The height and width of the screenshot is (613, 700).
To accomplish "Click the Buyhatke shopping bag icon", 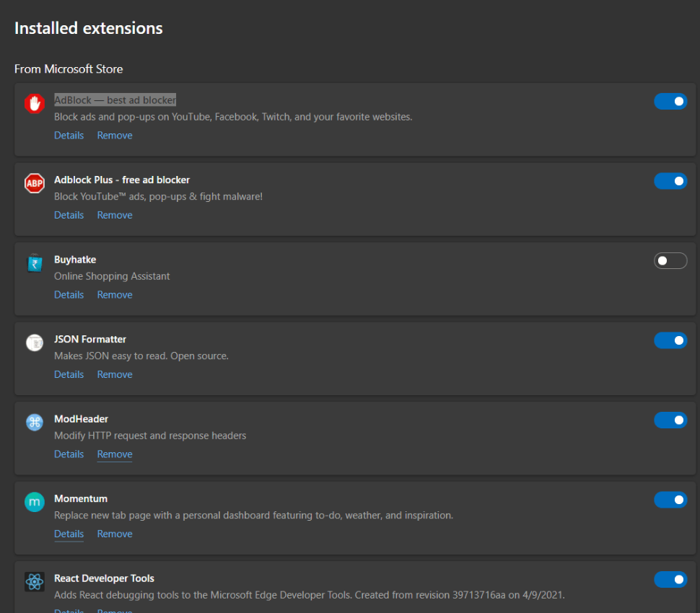I will (34, 263).
